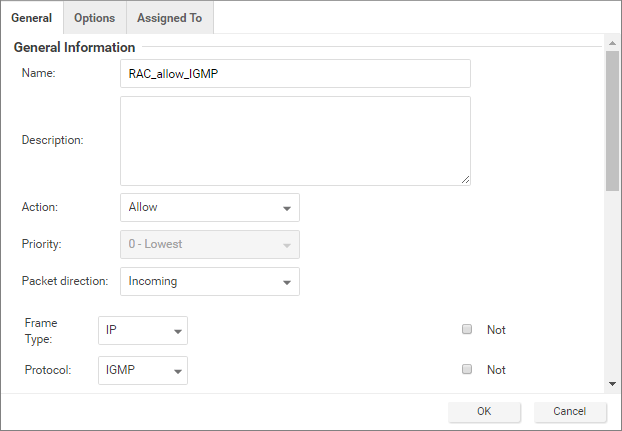Expand the Protocol dropdown
622x431 pixels.
click(142, 370)
